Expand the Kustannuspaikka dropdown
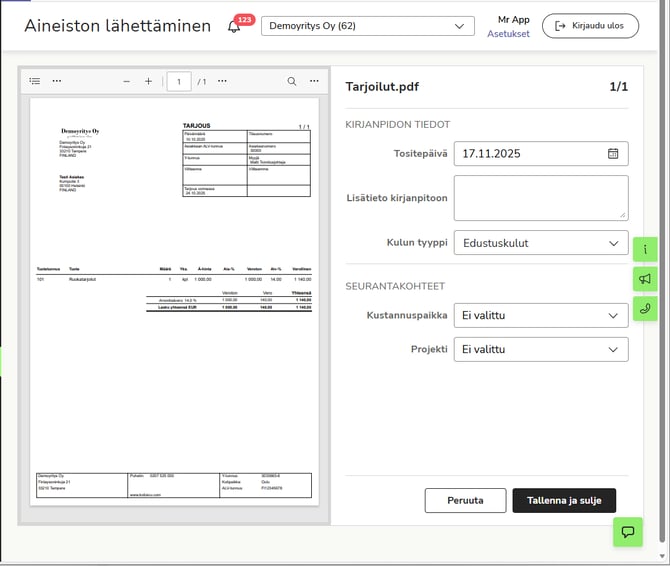The height and width of the screenshot is (566, 670). (x=540, y=316)
